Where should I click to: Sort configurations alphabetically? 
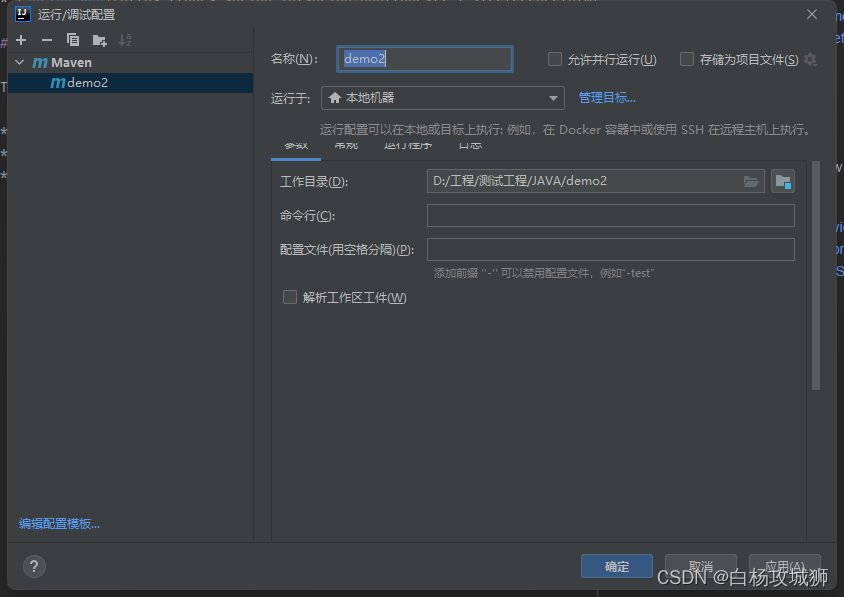pos(124,40)
